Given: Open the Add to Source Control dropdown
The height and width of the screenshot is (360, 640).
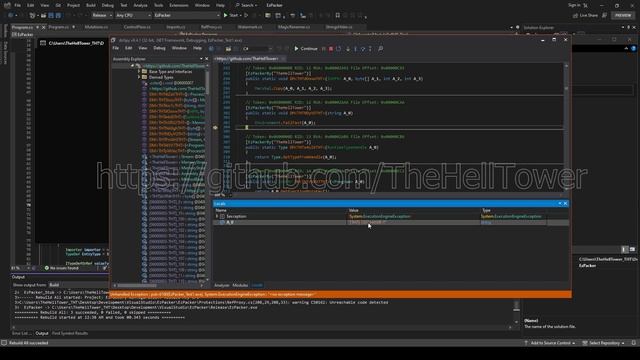Looking at the screenshot, I should [x=550, y=343].
